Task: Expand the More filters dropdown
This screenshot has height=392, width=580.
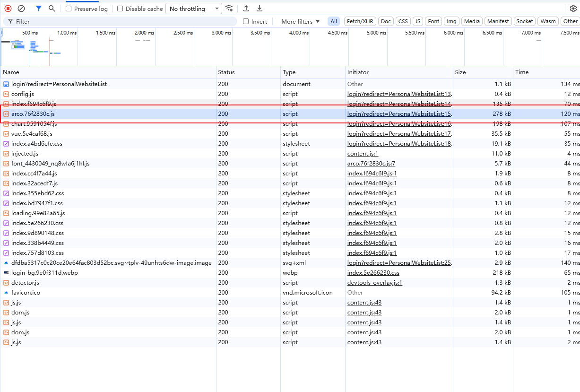Action: [x=300, y=21]
